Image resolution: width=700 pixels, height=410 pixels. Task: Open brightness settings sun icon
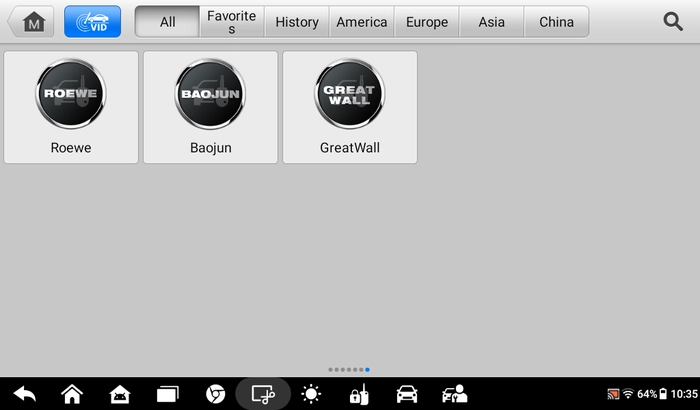(311, 394)
